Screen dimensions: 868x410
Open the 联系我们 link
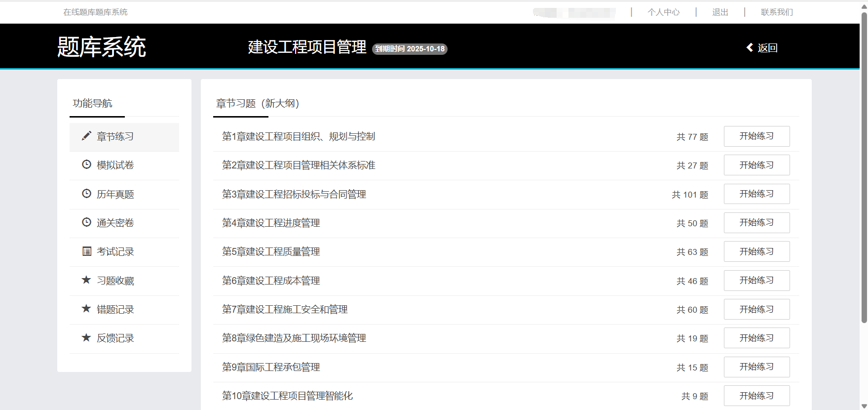[777, 12]
